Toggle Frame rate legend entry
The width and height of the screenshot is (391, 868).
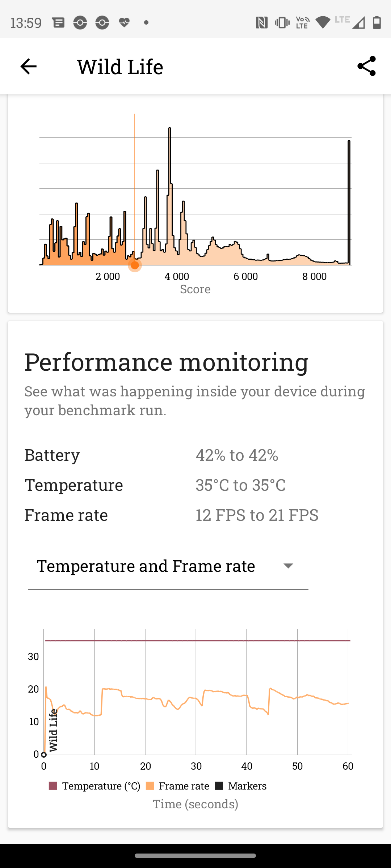pyautogui.click(x=178, y=786)
